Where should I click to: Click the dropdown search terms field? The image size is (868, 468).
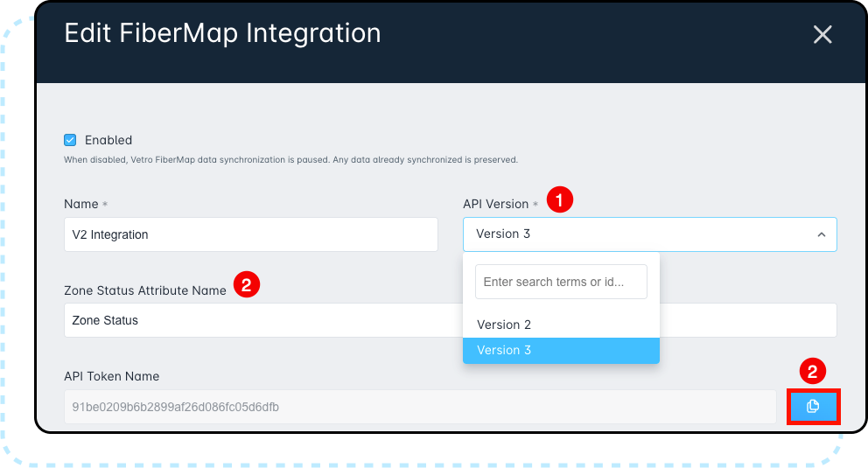coord(561,282)
